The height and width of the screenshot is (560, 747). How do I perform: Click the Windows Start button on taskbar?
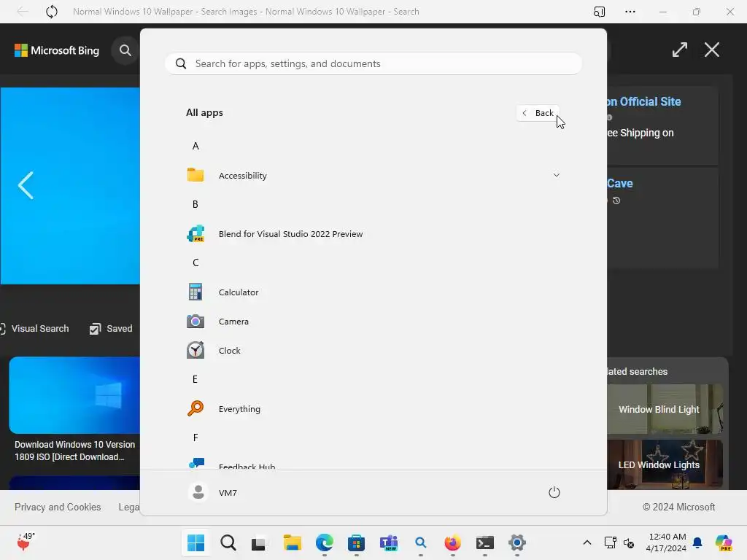click(x=196, y=542)
